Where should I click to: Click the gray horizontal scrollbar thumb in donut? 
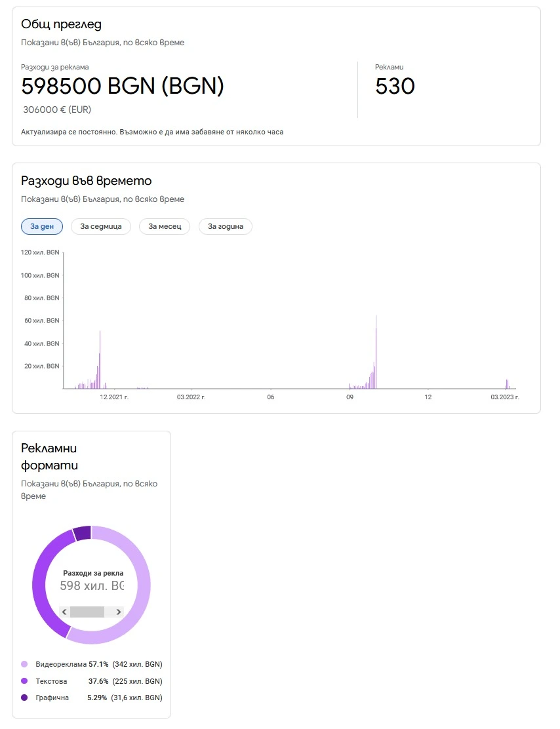tap(87, 612)
